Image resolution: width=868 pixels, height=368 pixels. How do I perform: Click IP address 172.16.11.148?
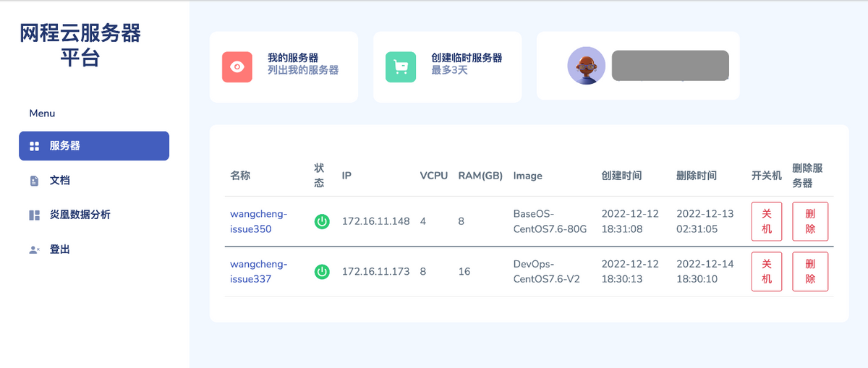tap(375, 221)
